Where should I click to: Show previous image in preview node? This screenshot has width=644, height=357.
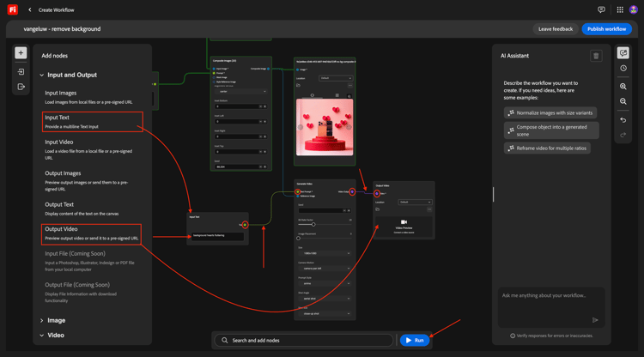coord(301,127)
